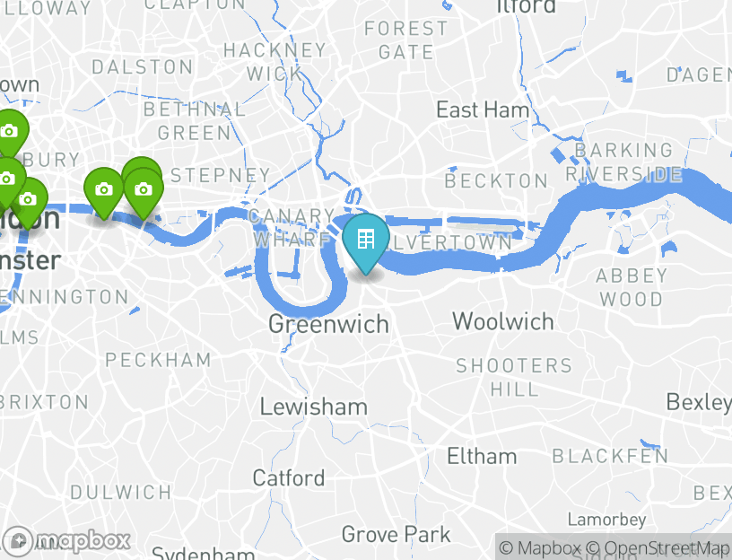Click the Peckham area label
The image size is (732, 560).
pos(158,360)
